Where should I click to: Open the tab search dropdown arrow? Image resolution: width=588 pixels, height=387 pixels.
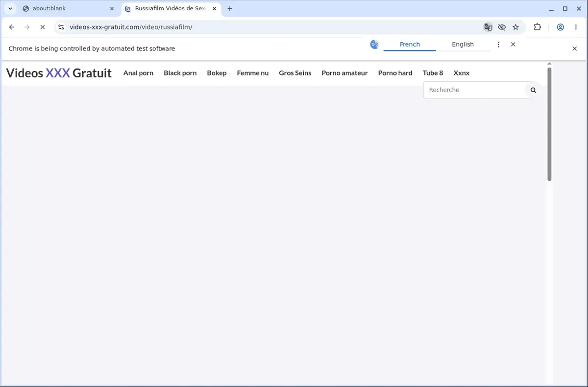click(x=10, y=8)
